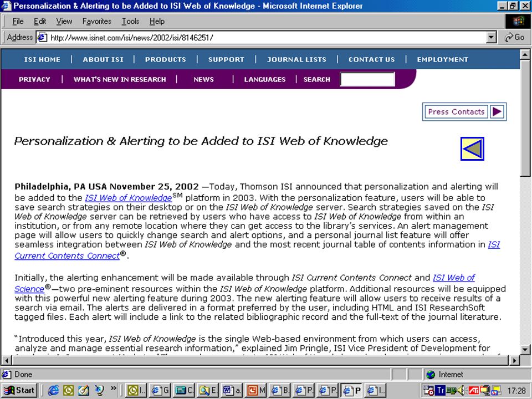Click the vertical scrollbar down arrow
The width and height of the screenshot is (532, 399).
point(525,350)
